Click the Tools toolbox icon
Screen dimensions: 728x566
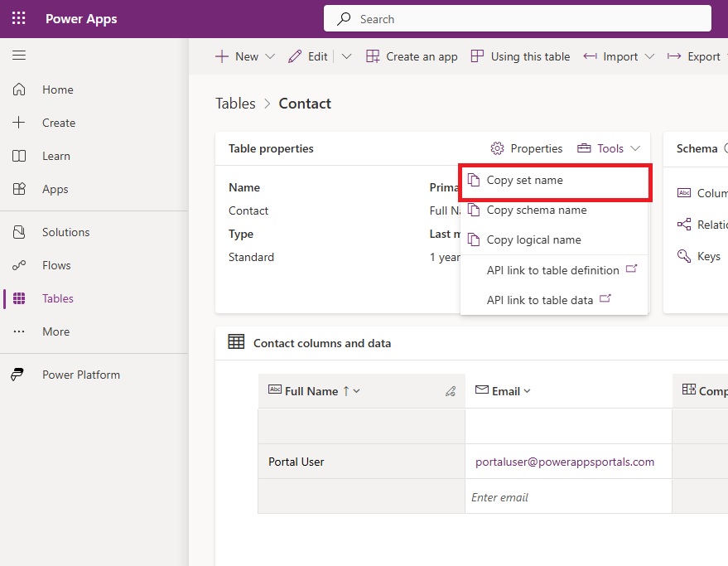coord(584,148)
